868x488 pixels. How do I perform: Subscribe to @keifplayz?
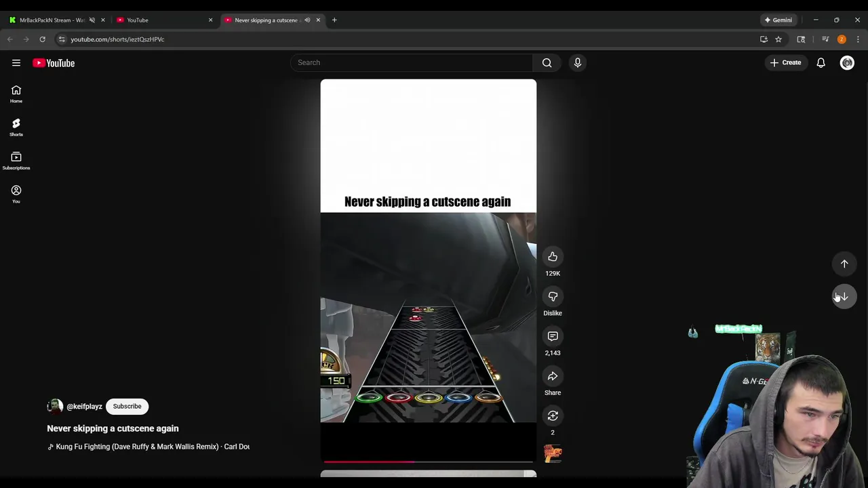(x=127, y=407)
